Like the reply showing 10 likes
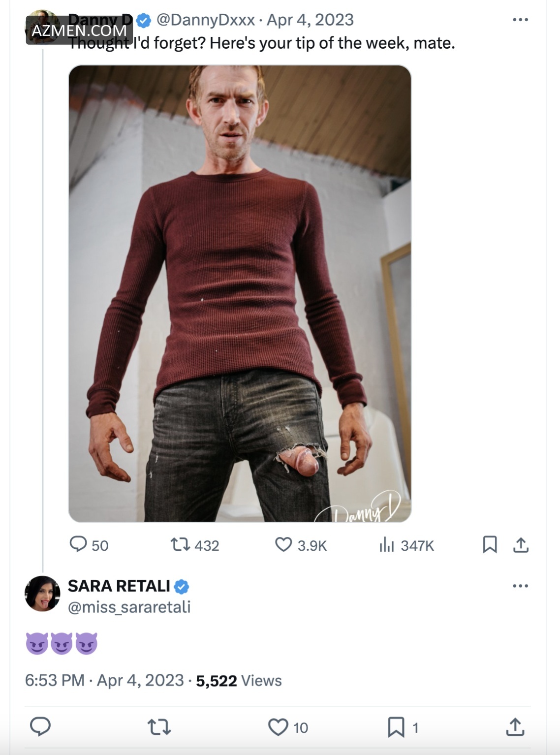The height and width of the screenshot is (755, 560). 278,727
